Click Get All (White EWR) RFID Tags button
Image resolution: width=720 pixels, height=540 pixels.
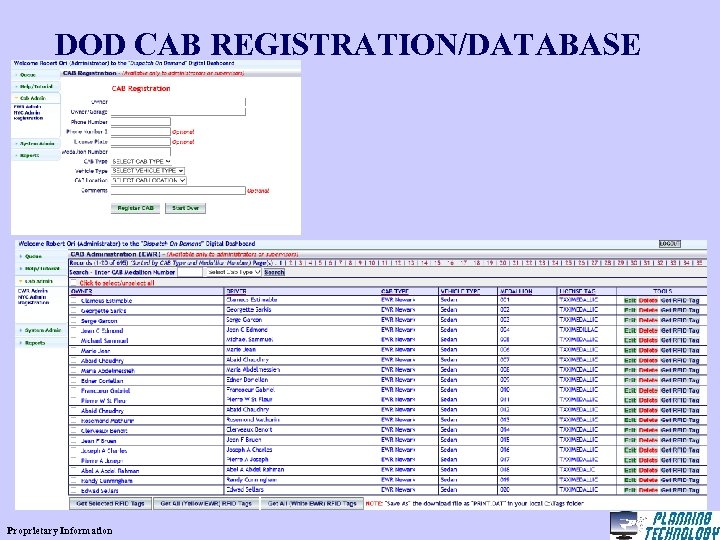pos(312,503)
